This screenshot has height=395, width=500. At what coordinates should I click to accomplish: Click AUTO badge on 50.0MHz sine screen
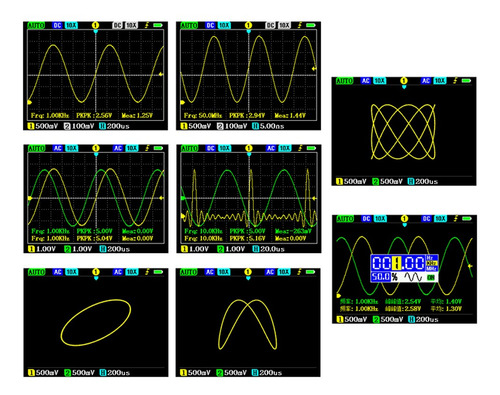click(x=189, y=25)
